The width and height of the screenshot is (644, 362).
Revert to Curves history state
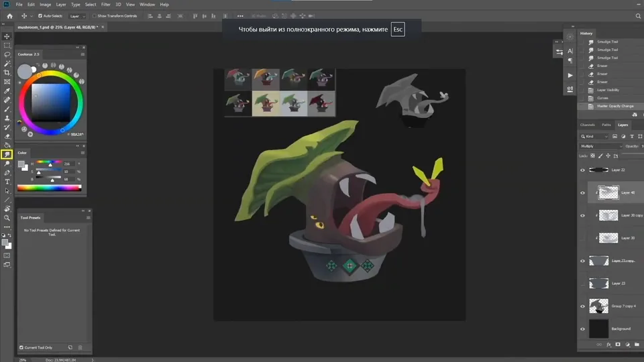(602, 98)
